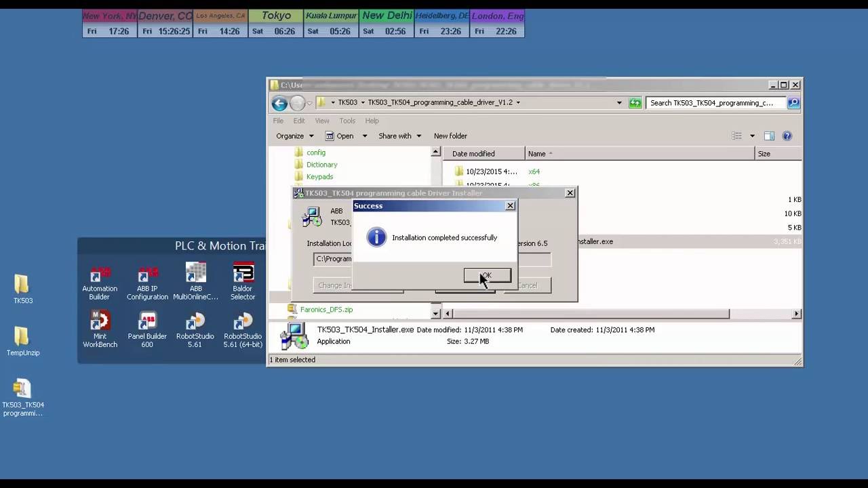Click the file list horizontal scrollbar thumb
Viewport: 868px width, 488px height.
[591, 314]
